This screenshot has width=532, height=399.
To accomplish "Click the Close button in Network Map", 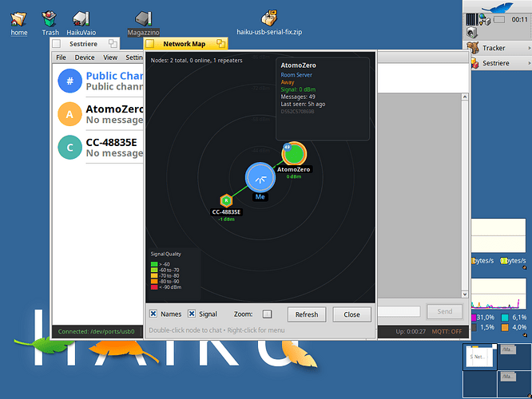I will [351, 314].
